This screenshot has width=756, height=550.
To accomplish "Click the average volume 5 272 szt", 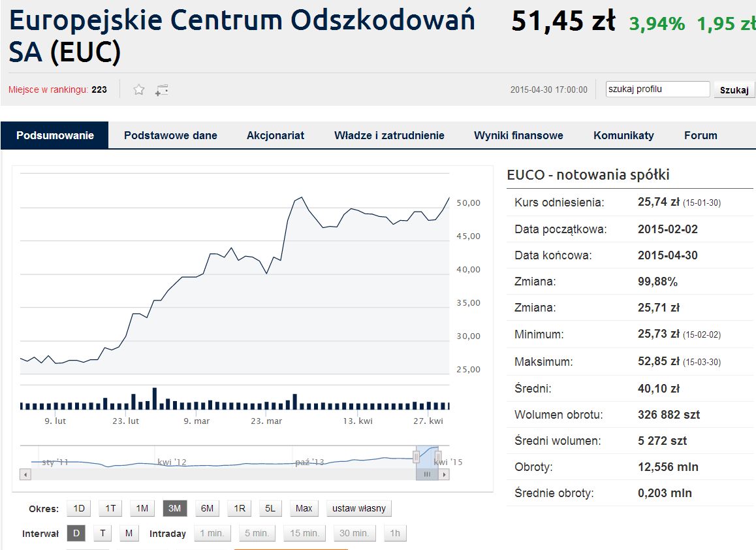I will [x=663, y=440].
